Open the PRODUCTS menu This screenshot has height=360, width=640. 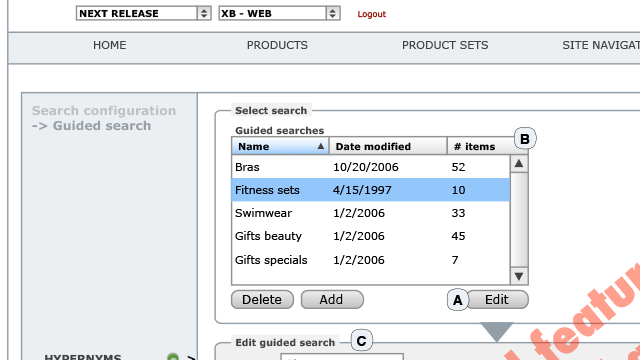tap(277, 45)
